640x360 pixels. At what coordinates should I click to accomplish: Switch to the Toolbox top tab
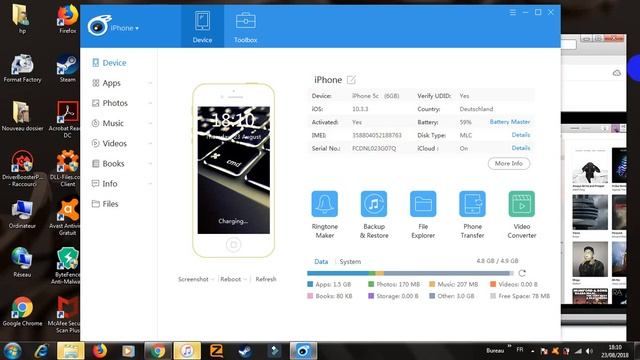coord(245,27)
